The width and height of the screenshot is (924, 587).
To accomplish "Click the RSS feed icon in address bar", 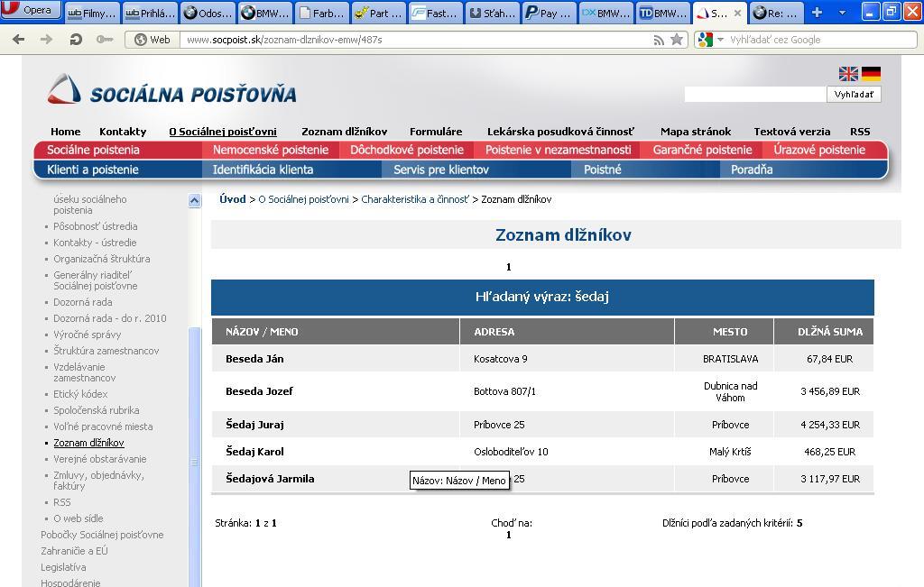I will pyautogui.click(x=659, y=40).
